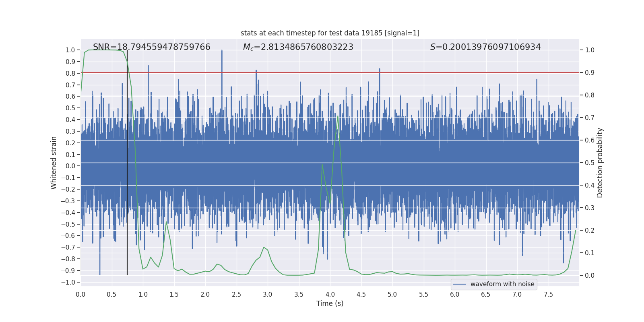Click the 0.4 tick on Detection probability axis
Viewport: 644px width, 322px height.
click(x=590, y=186)
